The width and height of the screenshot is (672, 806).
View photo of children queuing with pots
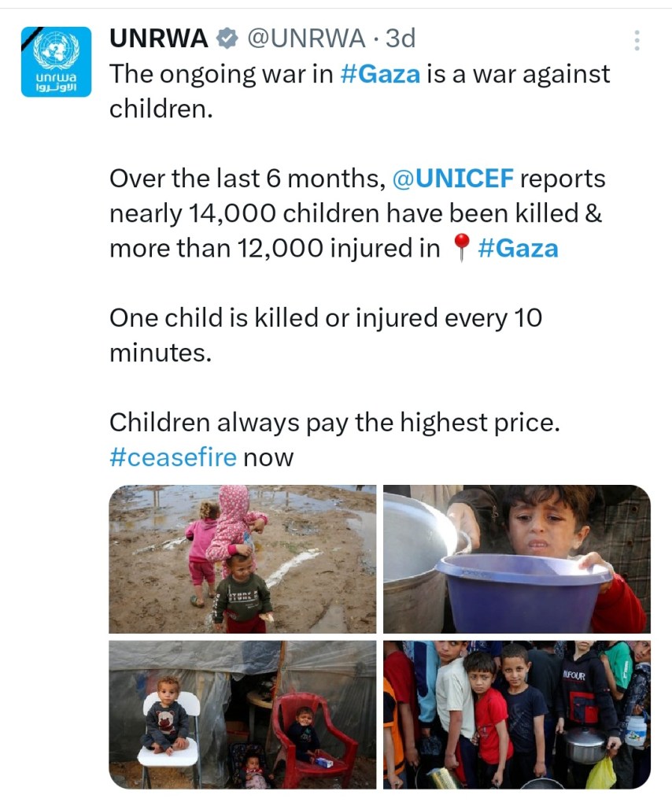coord(517,714)
